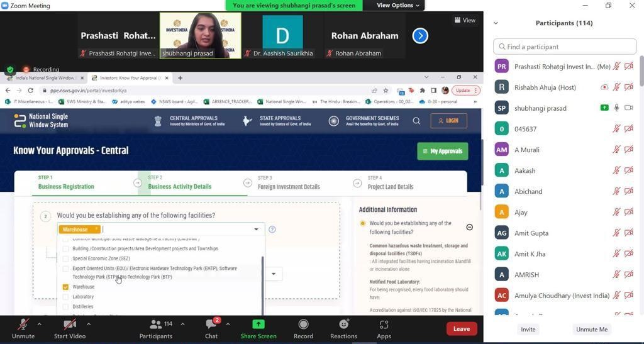Click the Leave meeting button
644x344 pixels.
pos(462,329)
